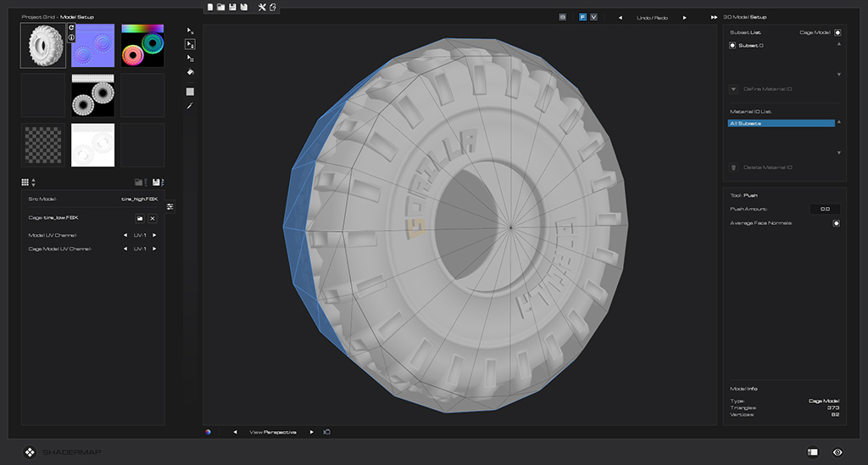
Task: Toggle the V vertex display button
Action: (x=593, y=17)
